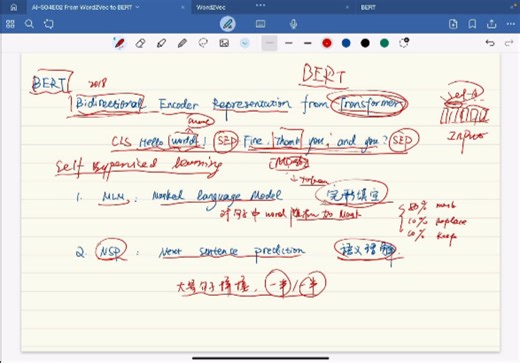
Task: Tap the handwritten 'Next sentence prediction' text
Action: tap(232, 251)
